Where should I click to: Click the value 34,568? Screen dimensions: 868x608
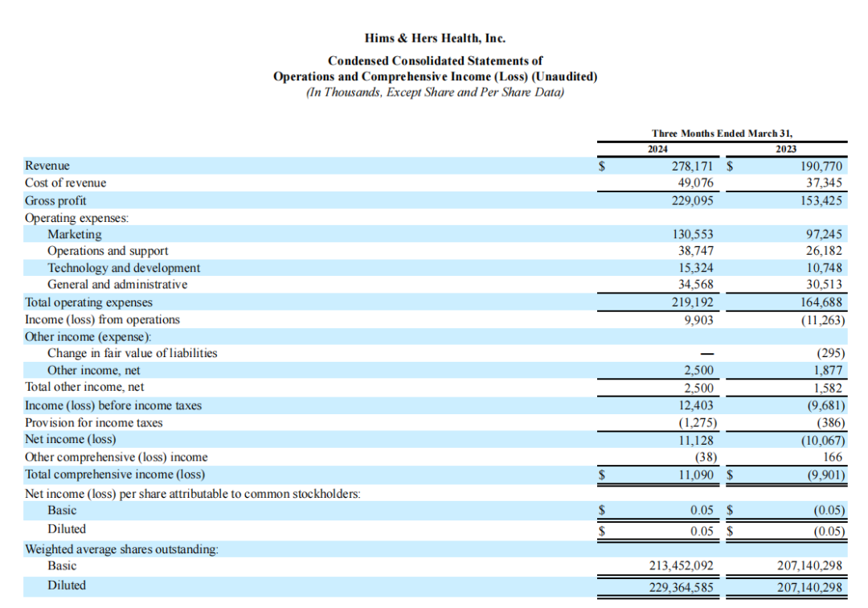(x=696, y=285)
